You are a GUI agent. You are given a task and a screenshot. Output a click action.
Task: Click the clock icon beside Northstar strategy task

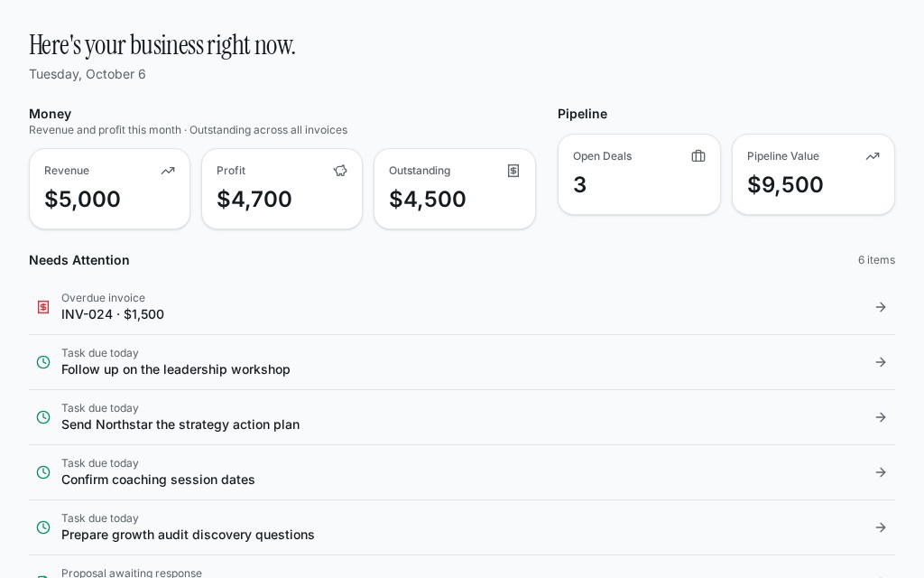click(43, 417)
